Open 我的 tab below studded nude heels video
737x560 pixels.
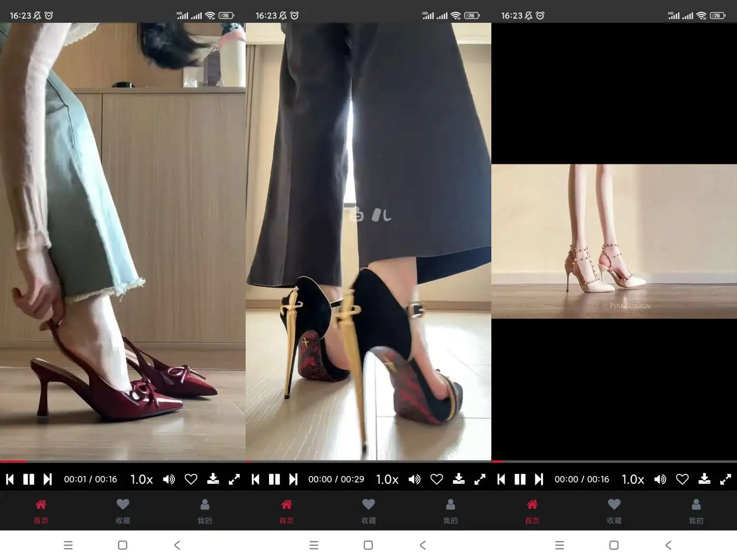pos(696,511)
